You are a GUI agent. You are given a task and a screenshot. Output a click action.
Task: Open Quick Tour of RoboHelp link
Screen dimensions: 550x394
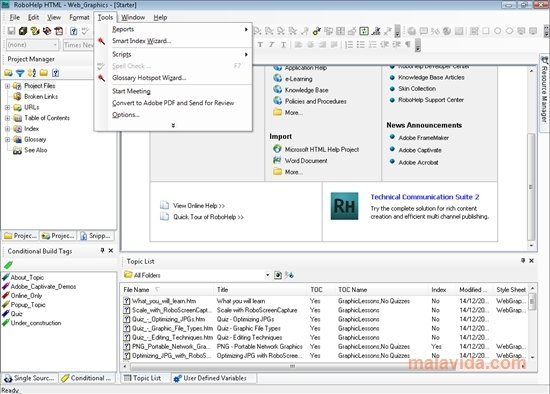pos(208,217)
